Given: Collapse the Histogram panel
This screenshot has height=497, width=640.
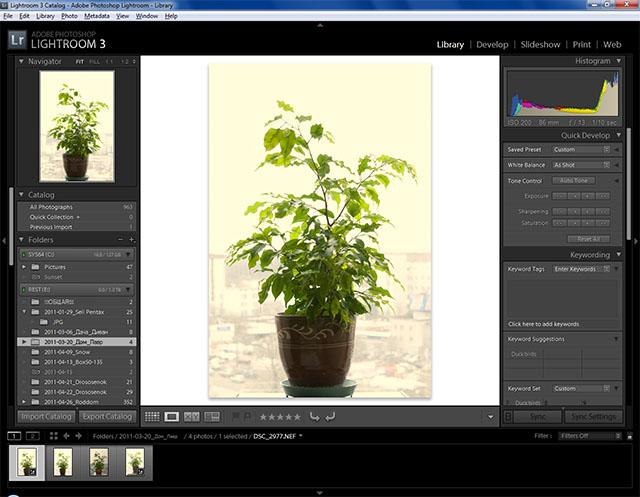Looking at the screenshot, I should 619,61.
